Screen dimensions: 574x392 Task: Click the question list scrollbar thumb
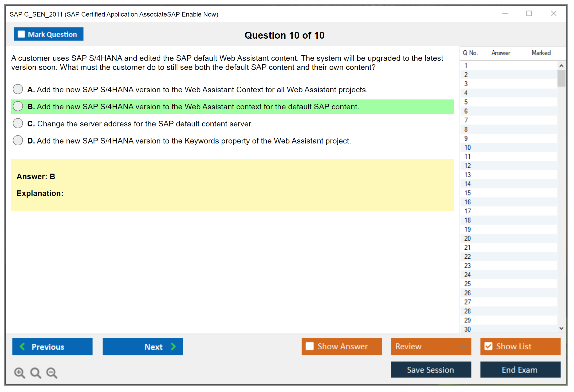point(561,78)
